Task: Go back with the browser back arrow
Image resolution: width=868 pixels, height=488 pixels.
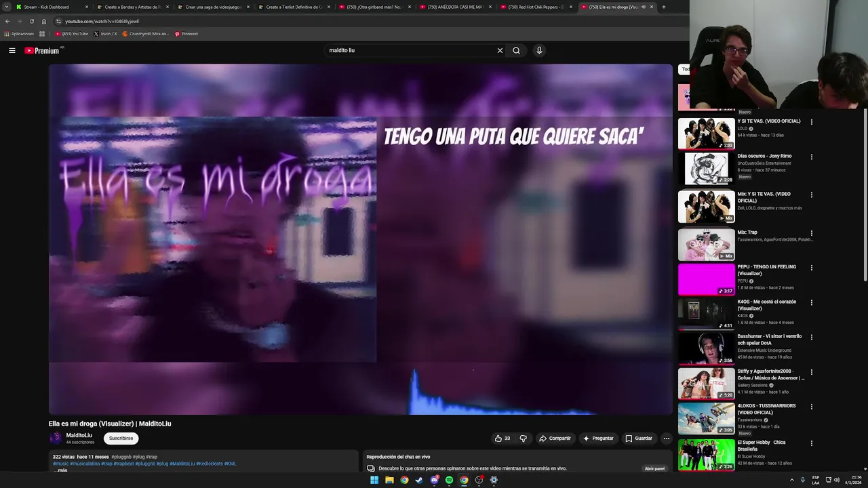Action: (x=7, y=21)
